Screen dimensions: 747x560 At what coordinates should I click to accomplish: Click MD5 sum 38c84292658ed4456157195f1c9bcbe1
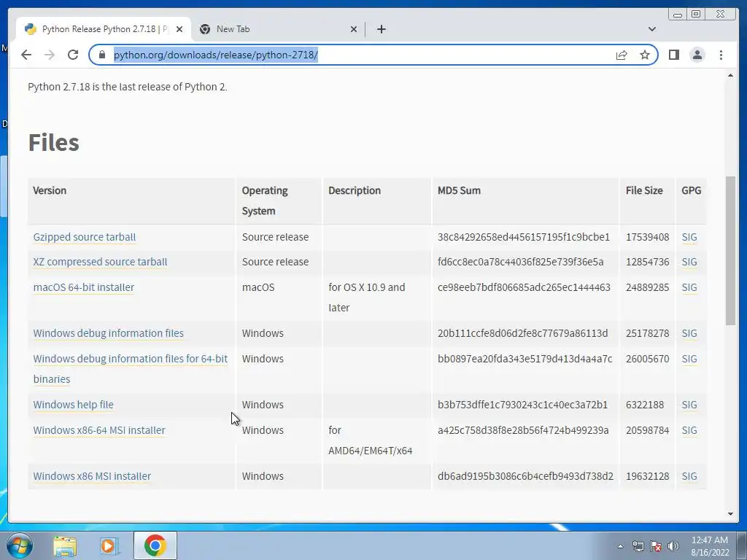tap(524, 237)
